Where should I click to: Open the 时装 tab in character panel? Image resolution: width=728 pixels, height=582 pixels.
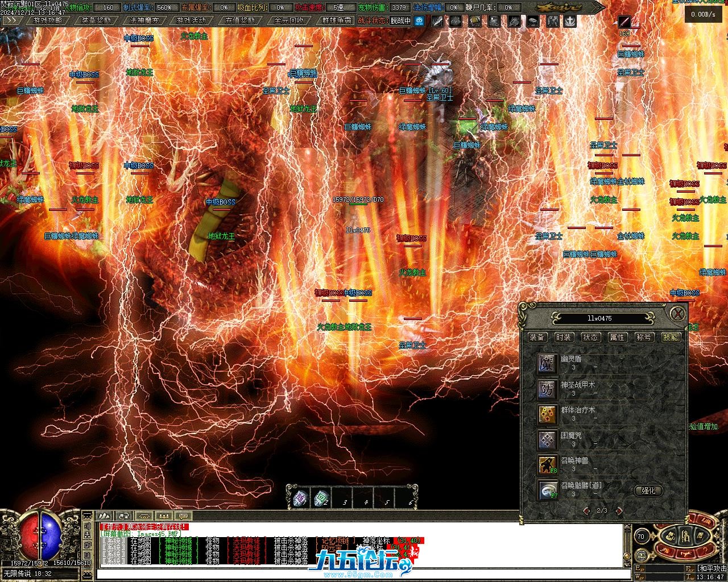(563, 337)
